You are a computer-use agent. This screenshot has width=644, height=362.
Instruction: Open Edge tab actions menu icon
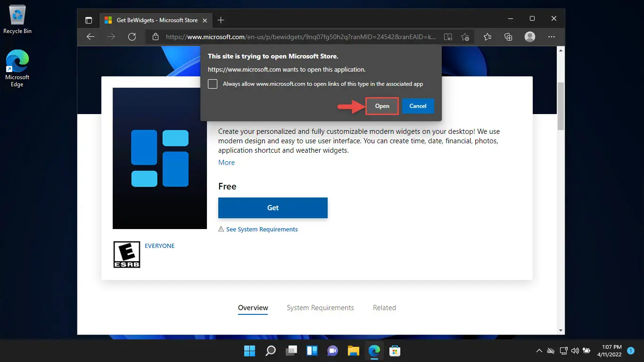point(88,20)
